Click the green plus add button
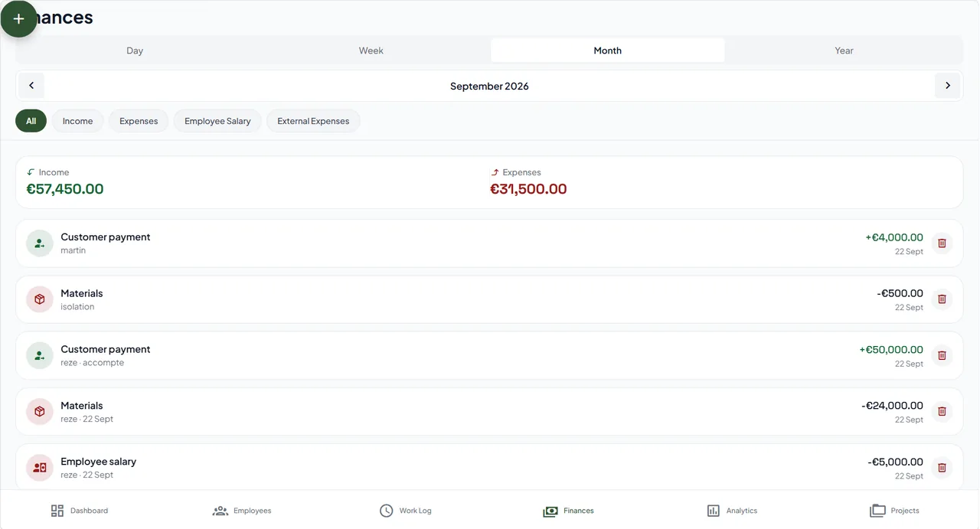The width and height of the screenshot is (980, 529). pyautogui.click(x=18, y=18)
